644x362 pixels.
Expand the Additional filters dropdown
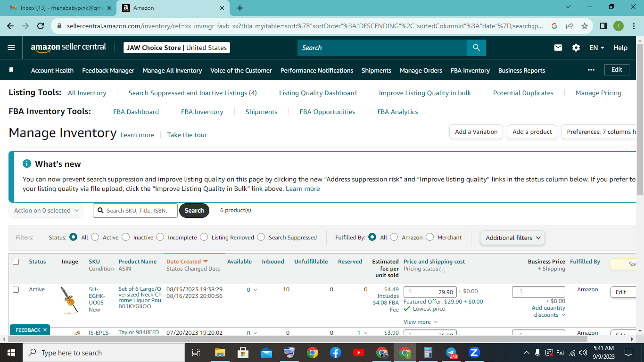[512, 238]
